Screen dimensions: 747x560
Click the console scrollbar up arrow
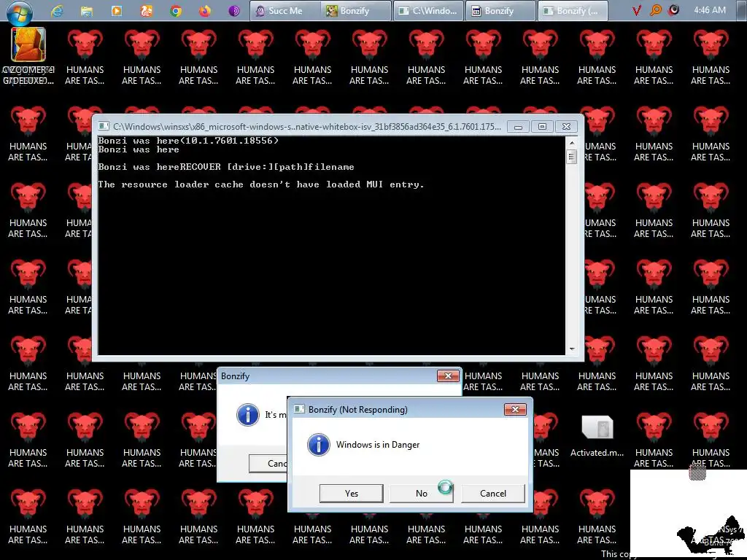click(572, 142)
